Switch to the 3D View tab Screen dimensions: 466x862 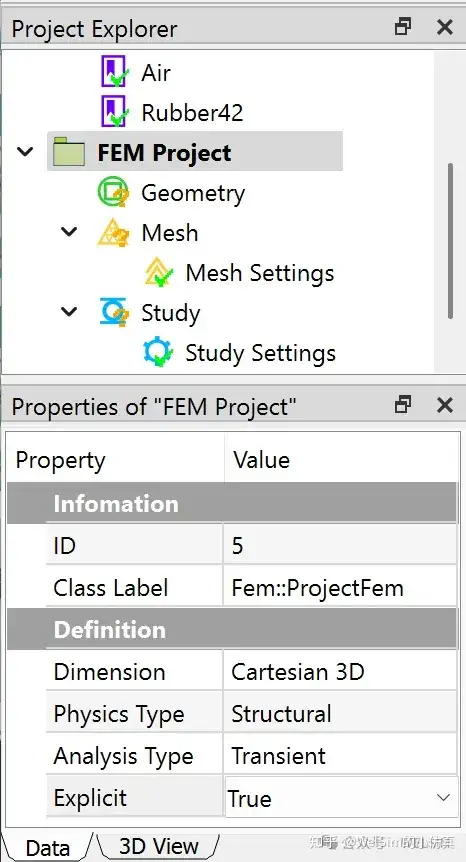click(x=158, y=846)
